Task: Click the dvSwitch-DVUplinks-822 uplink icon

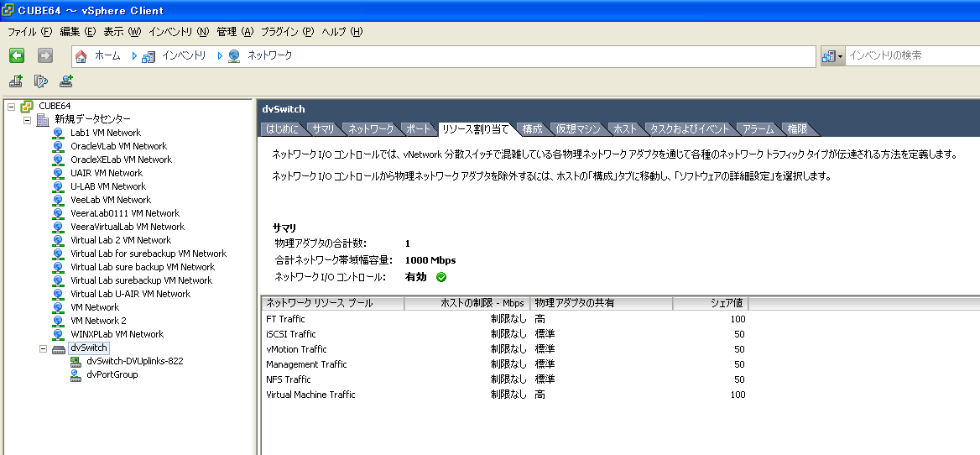Action: click(76, 361)
